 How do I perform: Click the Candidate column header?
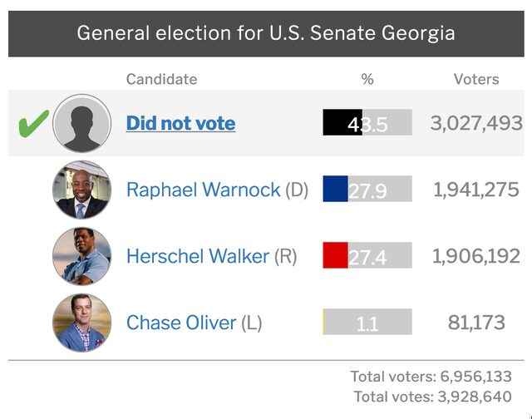point(161,79)
